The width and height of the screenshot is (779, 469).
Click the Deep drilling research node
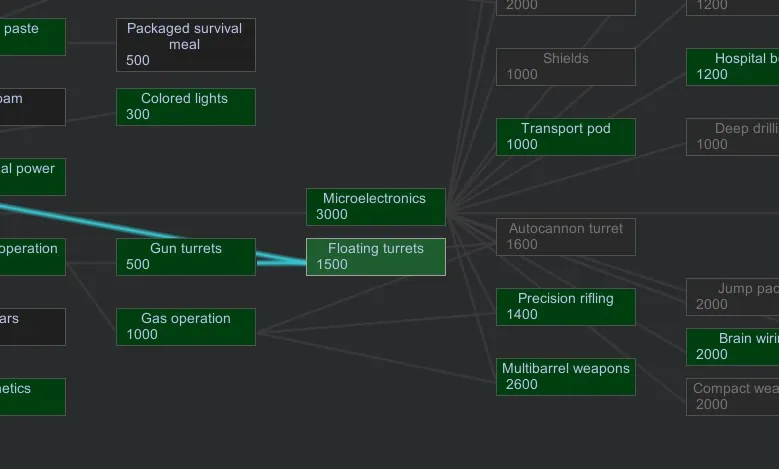pyautogui.click(x=732, y=137)
